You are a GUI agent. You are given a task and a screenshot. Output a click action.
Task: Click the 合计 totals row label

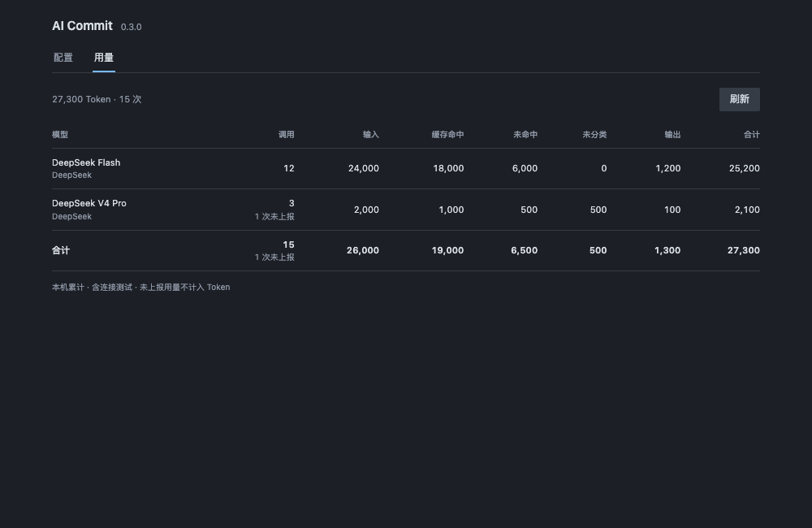(61, 250)
